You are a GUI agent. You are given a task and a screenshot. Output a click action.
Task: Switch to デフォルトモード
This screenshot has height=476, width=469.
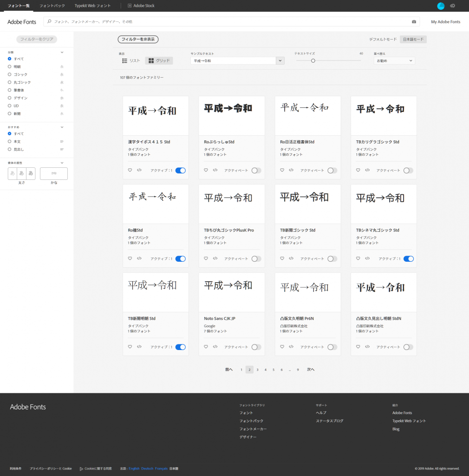pyautogui.click(x=383, y=40)
